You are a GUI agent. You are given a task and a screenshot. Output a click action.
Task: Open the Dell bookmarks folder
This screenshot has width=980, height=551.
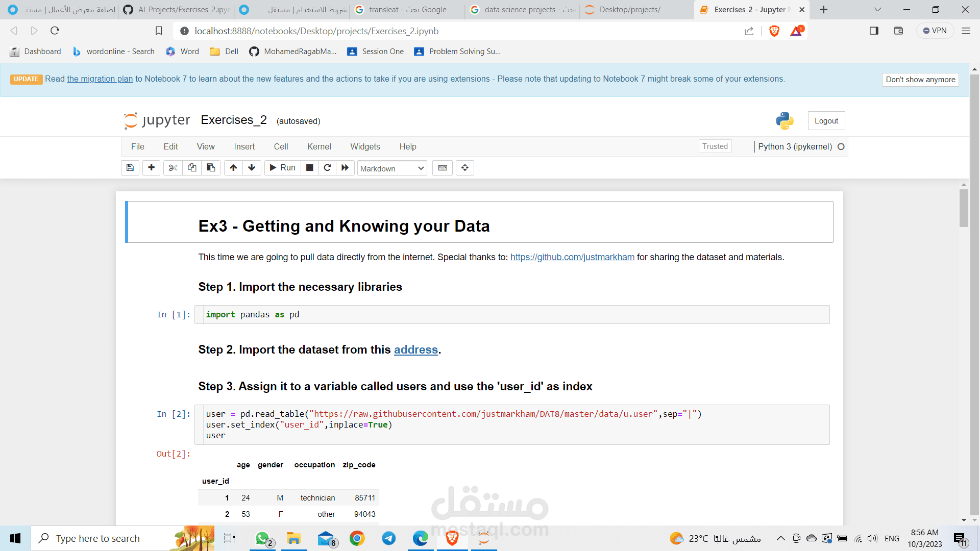coord(225,52)
